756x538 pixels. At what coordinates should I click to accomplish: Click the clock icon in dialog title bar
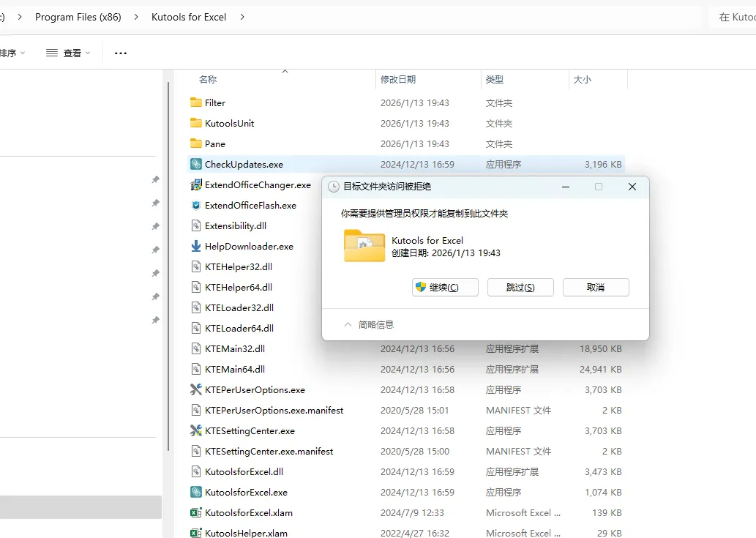point(334,187)
